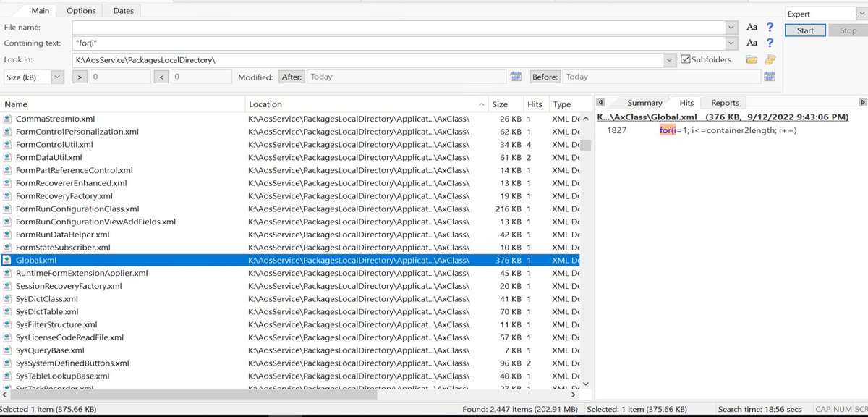Toggle case sensitivity Aa for File name
The width and height of the screenshot is (868, 417).
pos(752,27)
